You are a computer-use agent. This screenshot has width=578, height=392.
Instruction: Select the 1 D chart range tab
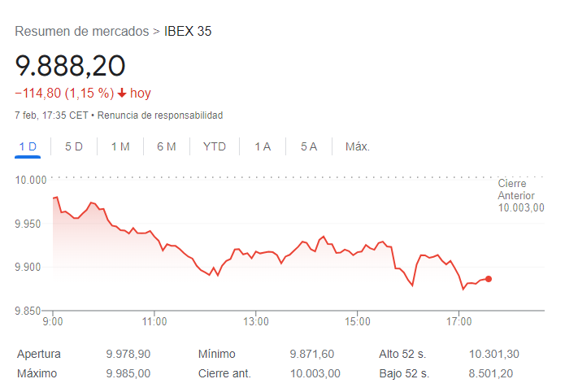[x=28, y=146]
